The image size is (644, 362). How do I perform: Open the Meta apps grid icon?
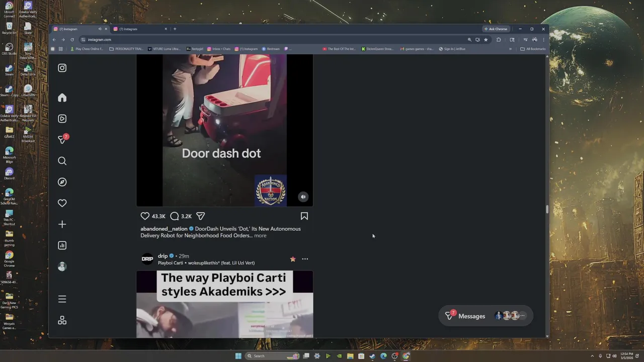click(x=62, y=320)
